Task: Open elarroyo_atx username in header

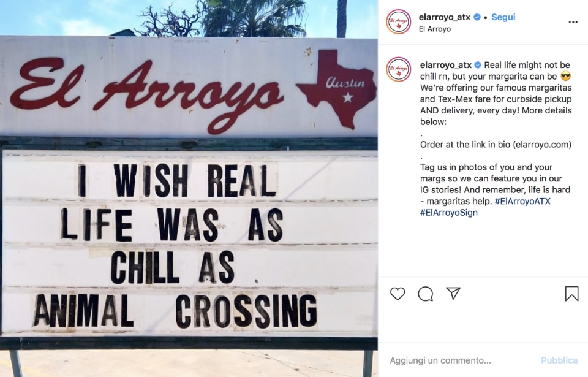Action: coord(445,17)
